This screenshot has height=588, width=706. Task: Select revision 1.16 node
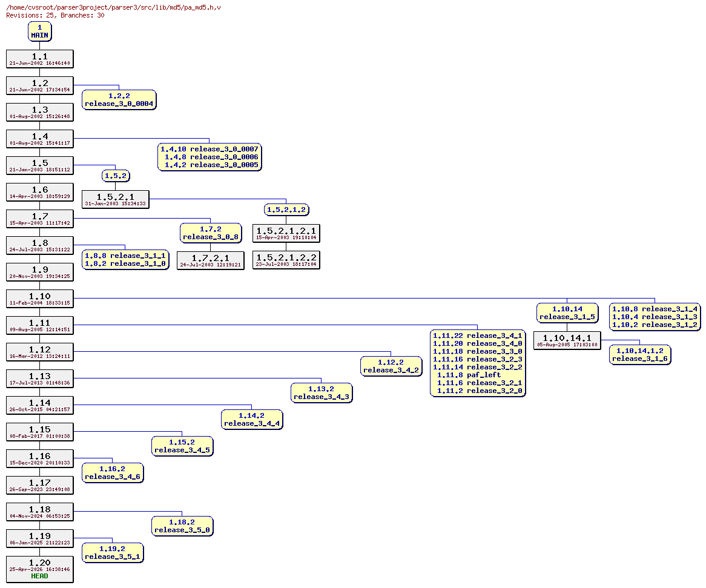[x=39, y=458]
